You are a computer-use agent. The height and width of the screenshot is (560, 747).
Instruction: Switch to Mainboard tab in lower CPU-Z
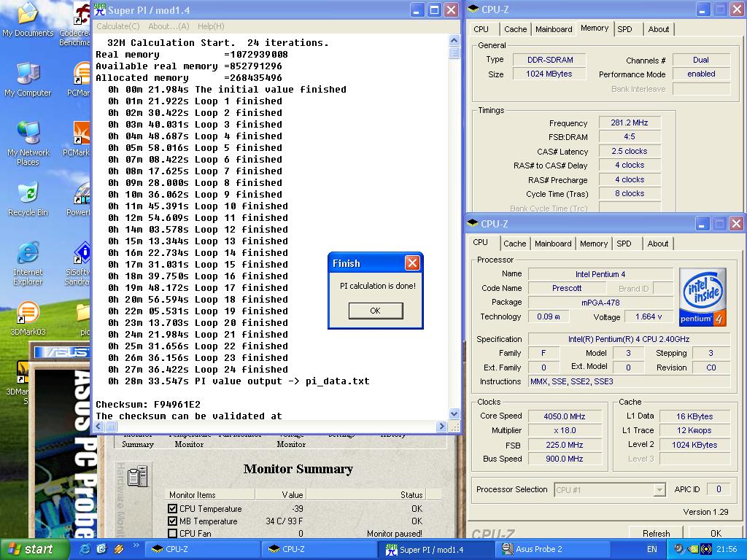pos(553,244)
